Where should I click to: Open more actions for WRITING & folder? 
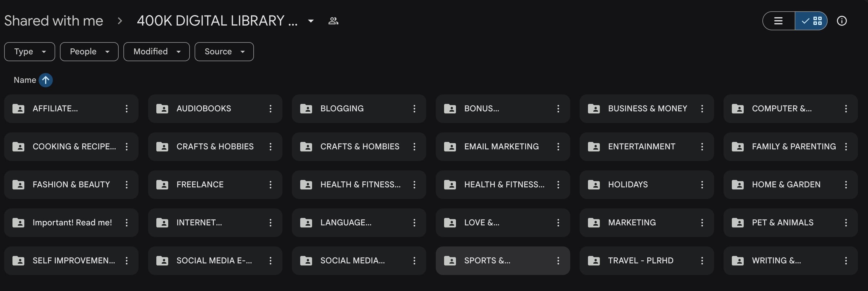coord(846,261)
